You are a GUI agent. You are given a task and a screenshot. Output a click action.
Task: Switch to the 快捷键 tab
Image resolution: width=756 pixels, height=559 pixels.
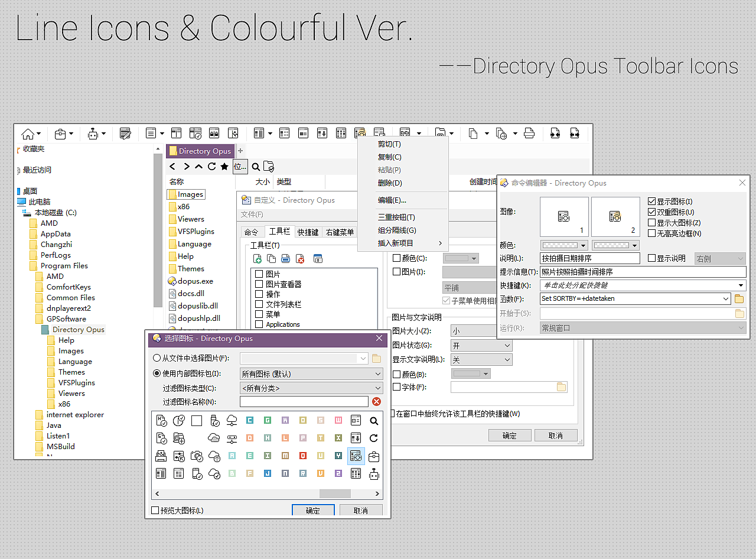pos(308,232)
